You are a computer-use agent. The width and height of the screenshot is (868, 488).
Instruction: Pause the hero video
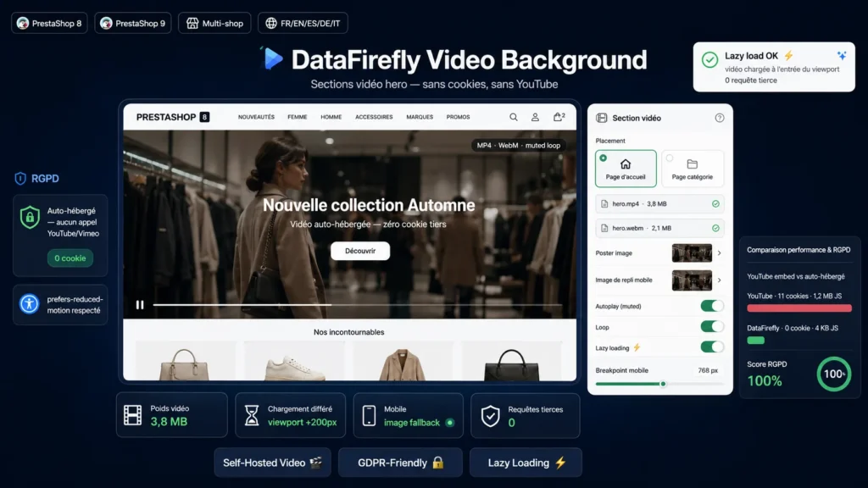[x=140, y=305]
